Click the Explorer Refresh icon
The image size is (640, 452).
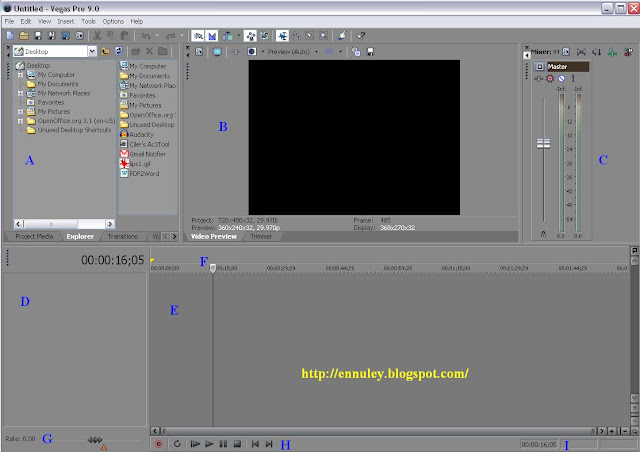[119, 51]
